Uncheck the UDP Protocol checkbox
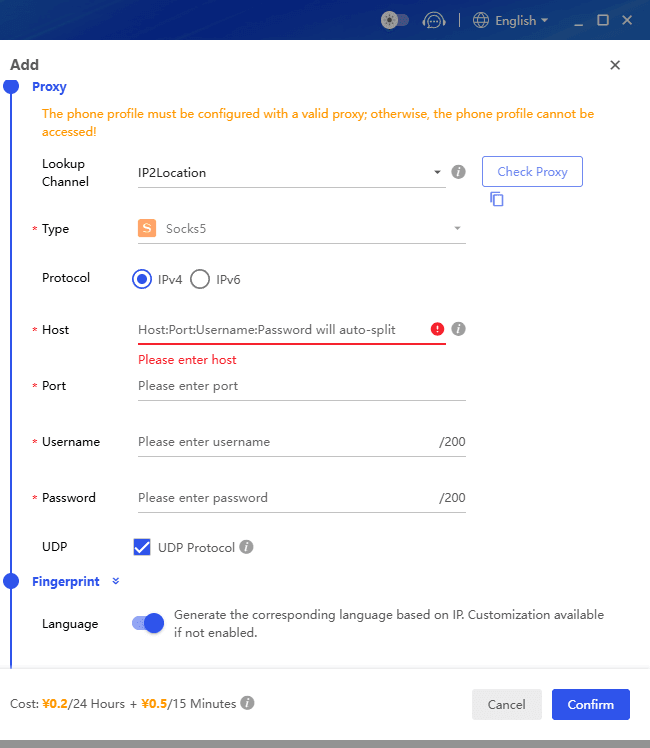The height and width of the screenshot is (748, 650). 142,547
